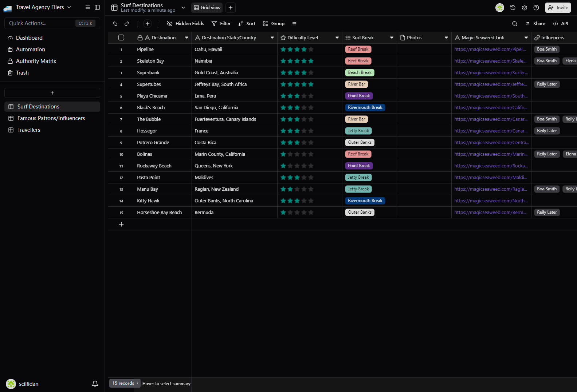
Task: Click the Travel Agency Fliers logo icon
Action: coord(7,8)
